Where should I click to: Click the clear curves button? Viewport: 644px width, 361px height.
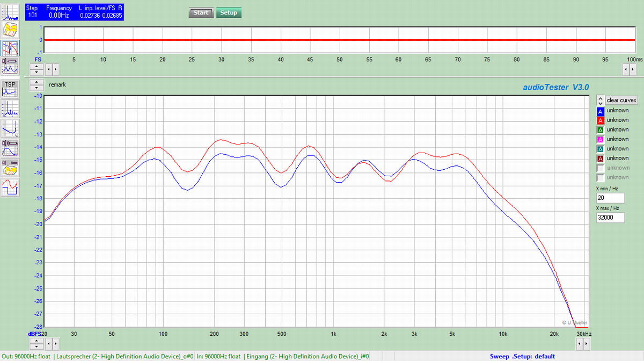[x=621, y=100]
